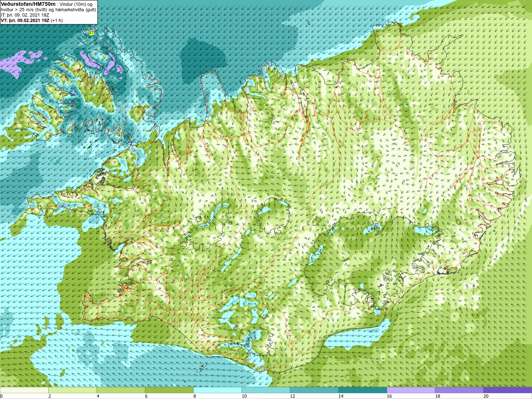
Task: Click the legend scale label '2'
Action: [x=49, y=396]
